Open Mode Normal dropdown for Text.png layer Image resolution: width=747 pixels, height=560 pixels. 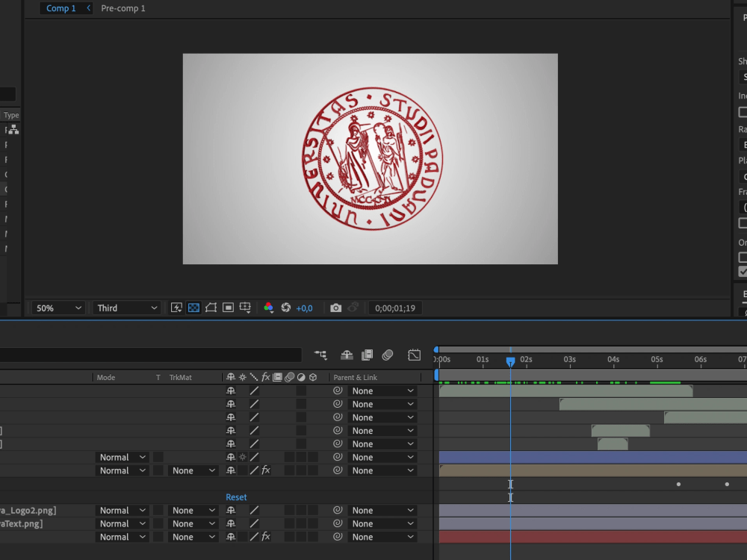click(x=122, y=523)
